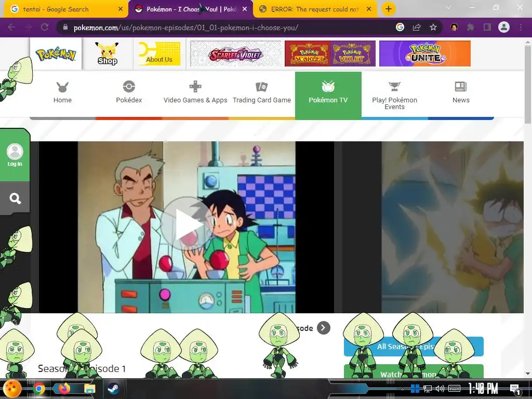Open volume control in system tray
Image resolution: width=532 pixels, height=399 pixels.
[x=440, y=389]
